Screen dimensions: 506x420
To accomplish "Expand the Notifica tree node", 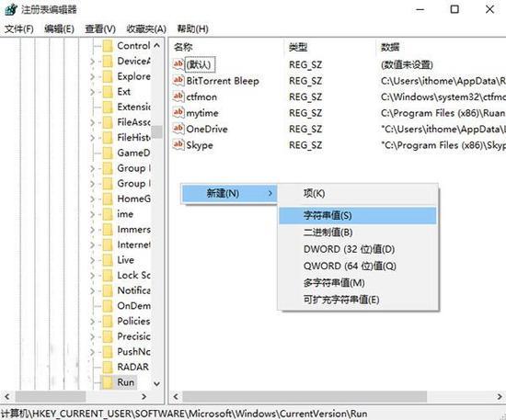I will 93,290.
